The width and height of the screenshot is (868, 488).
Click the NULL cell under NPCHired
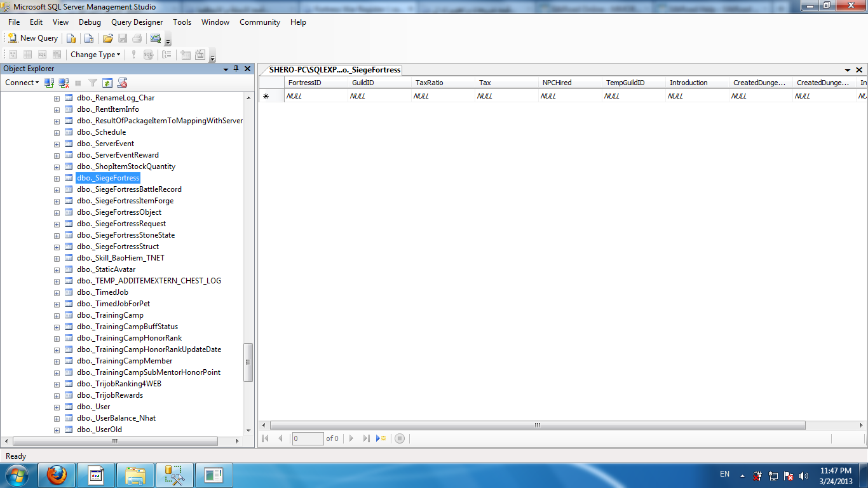(x=570, y=96)
